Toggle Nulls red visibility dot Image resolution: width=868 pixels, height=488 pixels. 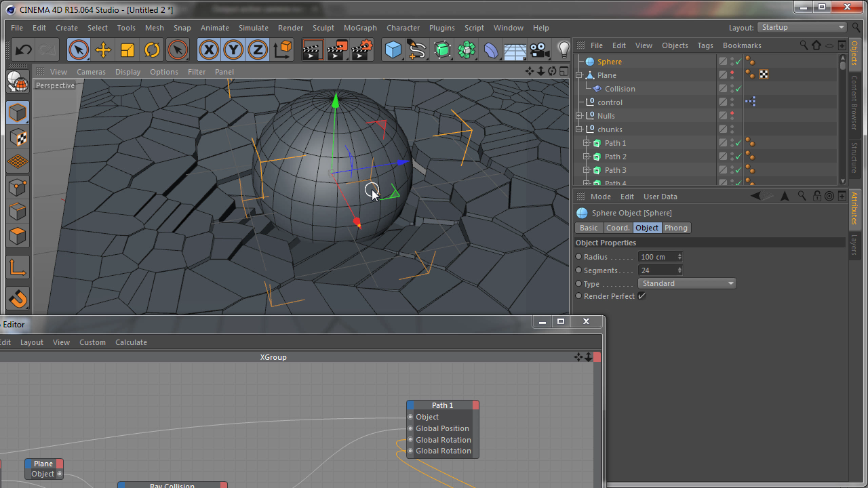coord(732,114)
